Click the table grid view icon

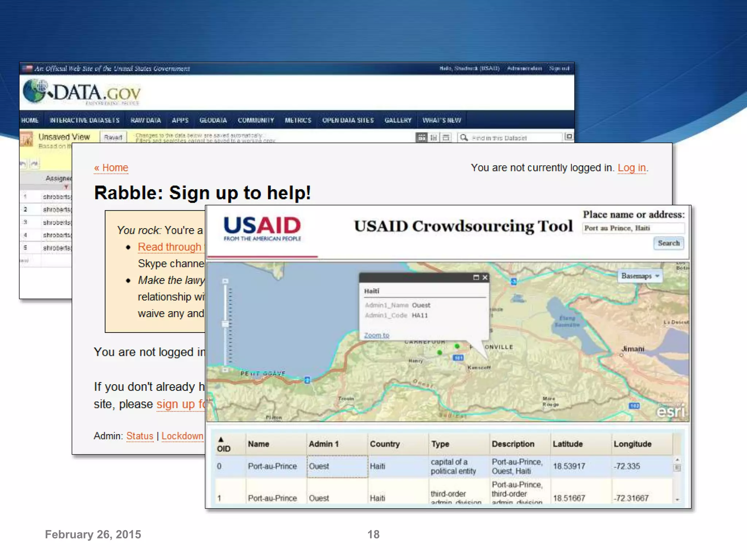pyautogui.click(x=421, y=137)
